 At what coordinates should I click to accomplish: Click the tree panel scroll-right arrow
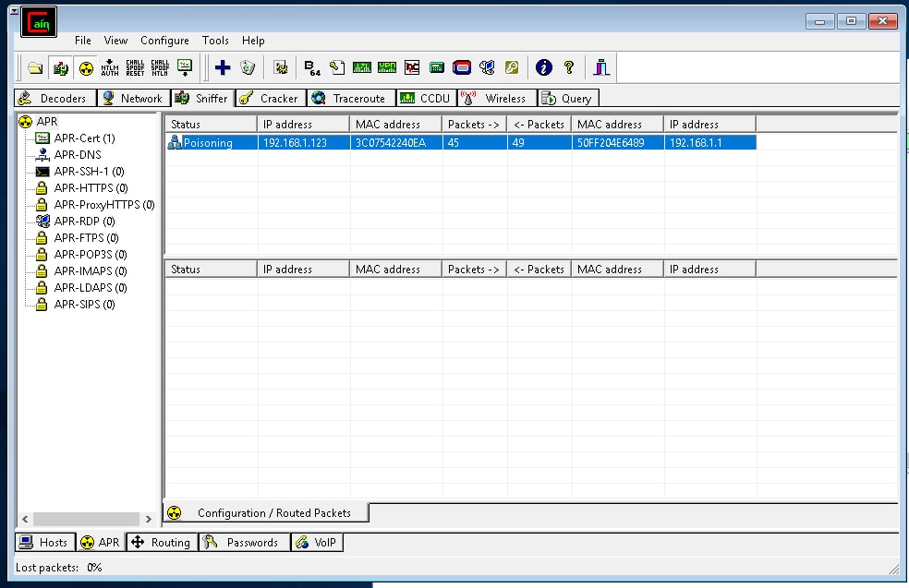pyautogui.click(x=149, y=519)
